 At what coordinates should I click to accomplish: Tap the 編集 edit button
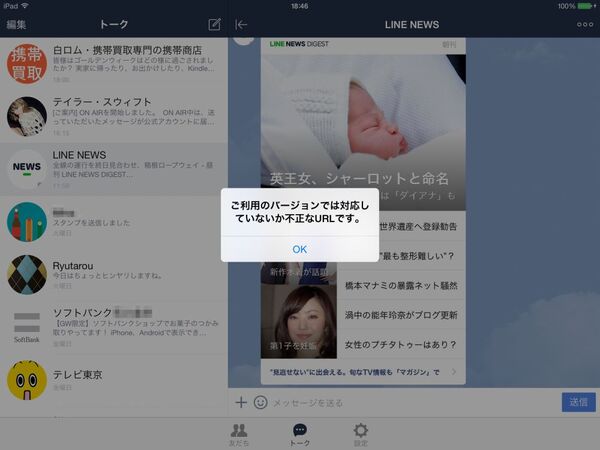pos(16,24)
